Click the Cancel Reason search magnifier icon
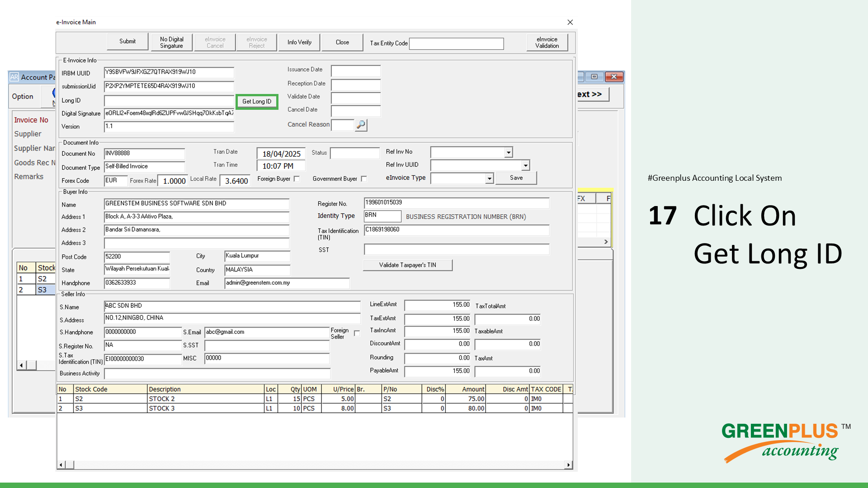This screenshot has width=868, height=488. [x=361, y=125]
